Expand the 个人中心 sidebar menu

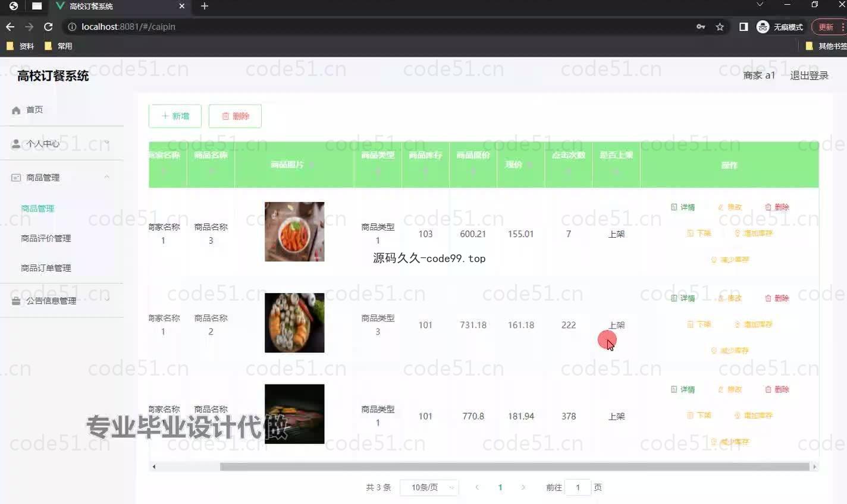pos(62,144)
